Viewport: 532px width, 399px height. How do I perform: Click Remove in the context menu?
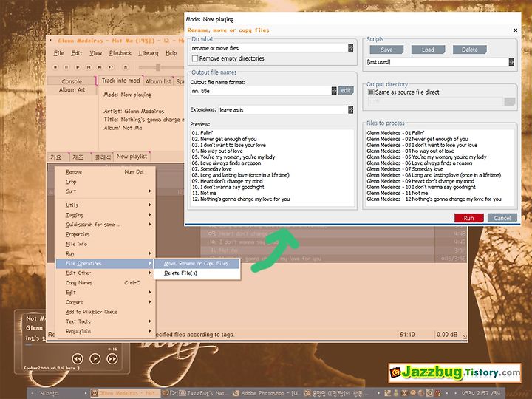[x=106, y=172]
